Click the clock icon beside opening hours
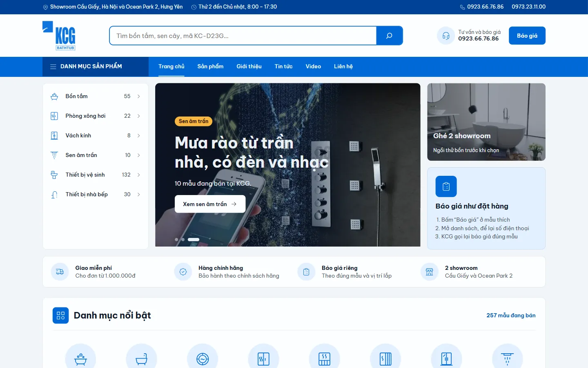This screenshot has height=368, width=588. pyautogui.click(x=194, y=7)
